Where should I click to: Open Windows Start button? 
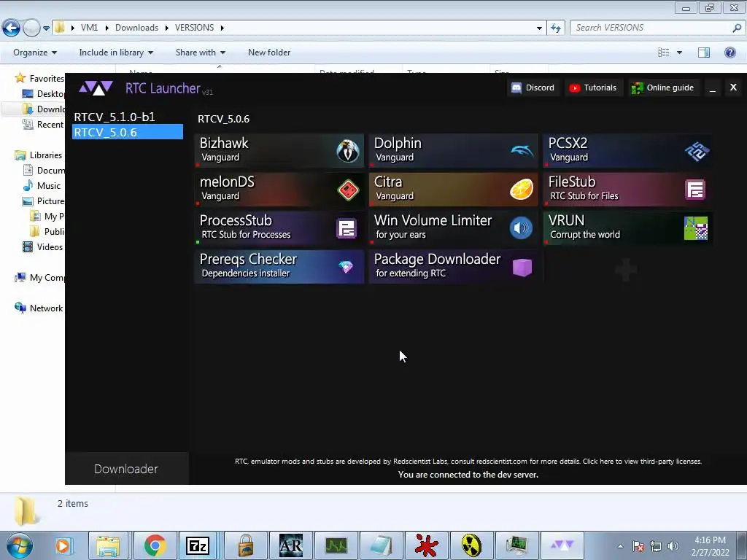pos(20,545)
